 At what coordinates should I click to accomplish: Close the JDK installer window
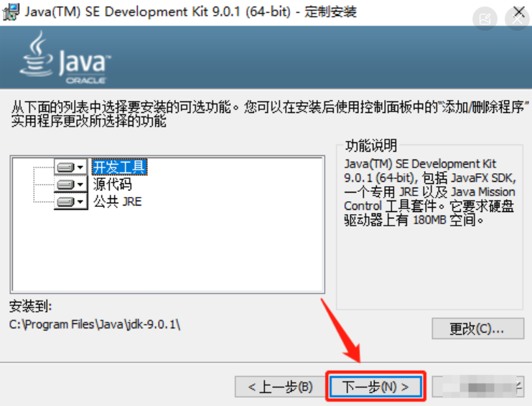pyautogui.click(x=519, y=11)
